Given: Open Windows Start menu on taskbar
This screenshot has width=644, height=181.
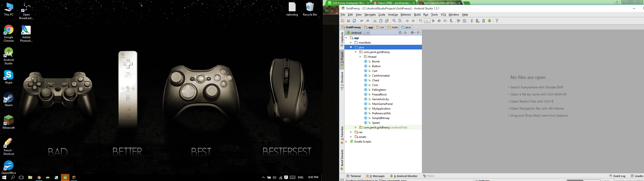Looking at the screenshot, I should (x=4, y=177).
